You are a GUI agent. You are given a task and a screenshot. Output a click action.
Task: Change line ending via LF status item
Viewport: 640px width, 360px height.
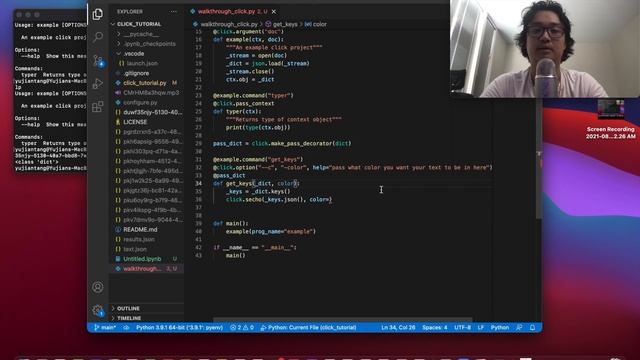click(x=481, y=328)
